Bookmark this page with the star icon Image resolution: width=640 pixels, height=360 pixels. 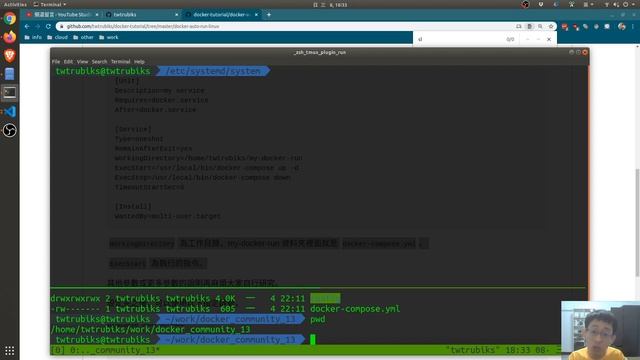coord(551,26)
